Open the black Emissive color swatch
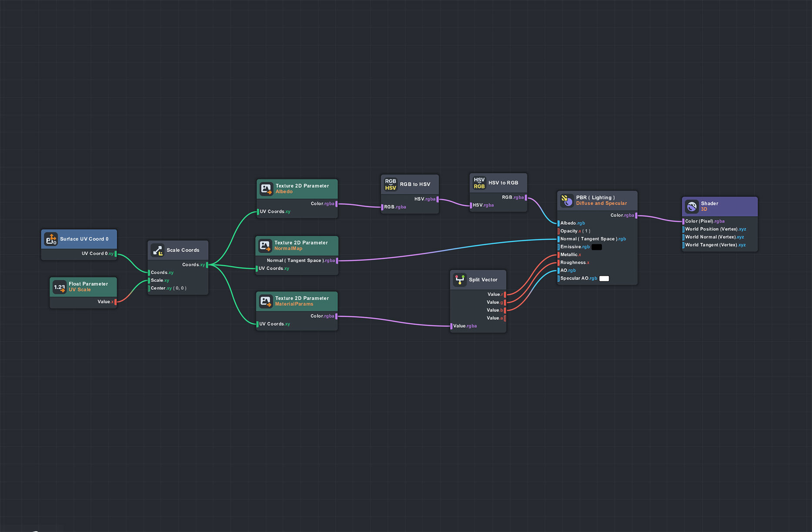 (596, 247)
